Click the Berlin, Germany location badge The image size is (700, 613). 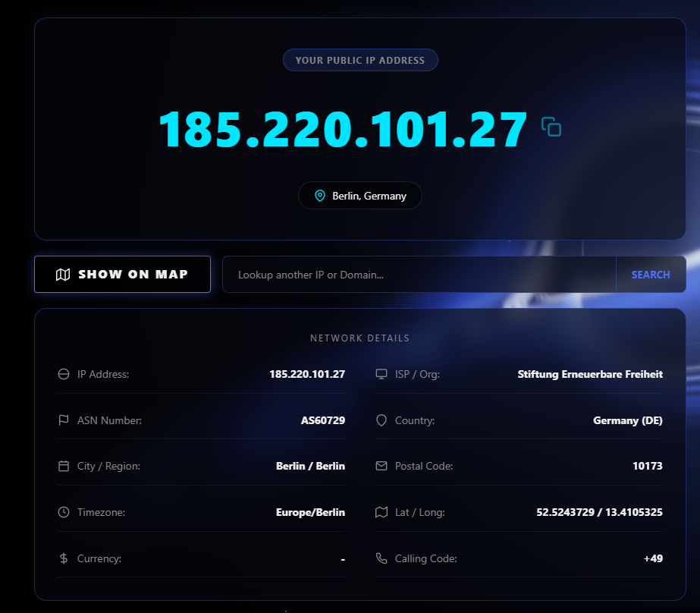359,196
